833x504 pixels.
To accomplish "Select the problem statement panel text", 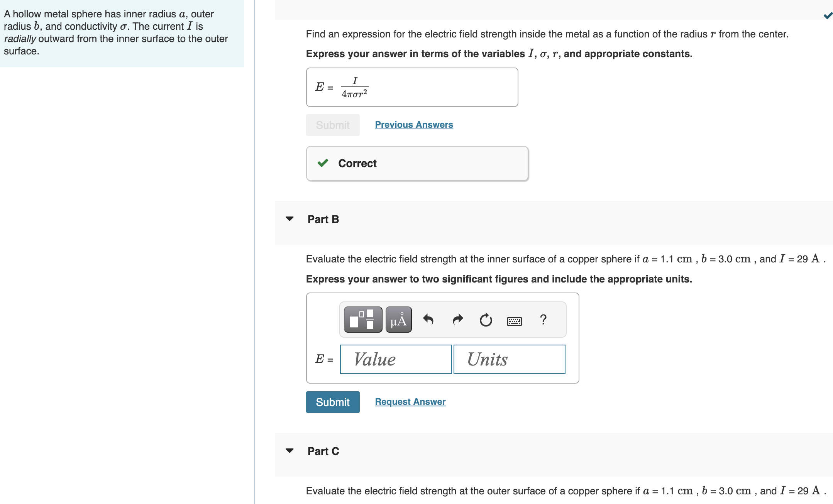I will point(116,32).
